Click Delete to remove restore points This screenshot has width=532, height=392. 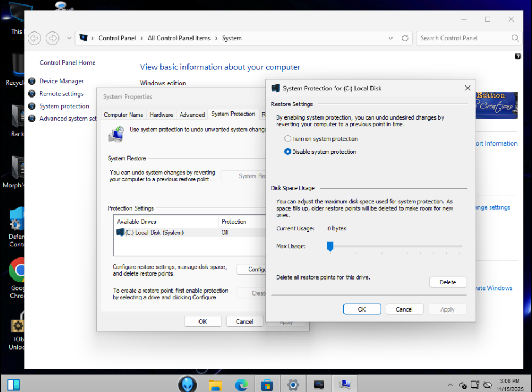[448, 282]
